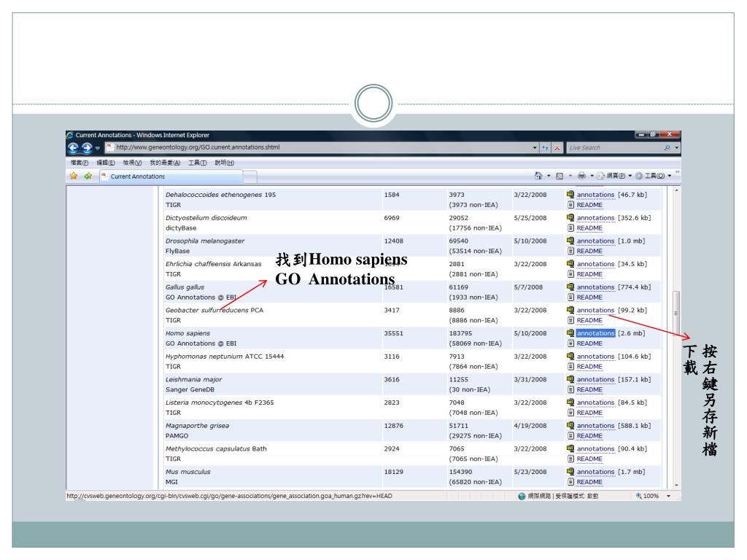Click the vertical scrollbar thumb
The height and width of the screenshot is (560, 747).
(x=676, y=314)
